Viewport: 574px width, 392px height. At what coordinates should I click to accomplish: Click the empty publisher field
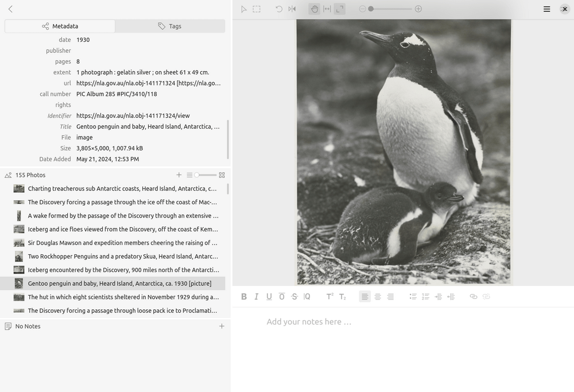(x=148, y=51)
